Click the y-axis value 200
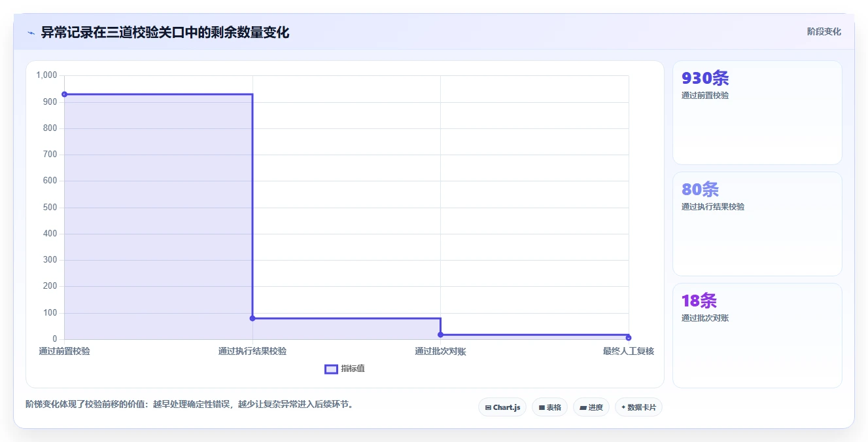This screenshot has height=442, width=868. [x=50, y=286]
